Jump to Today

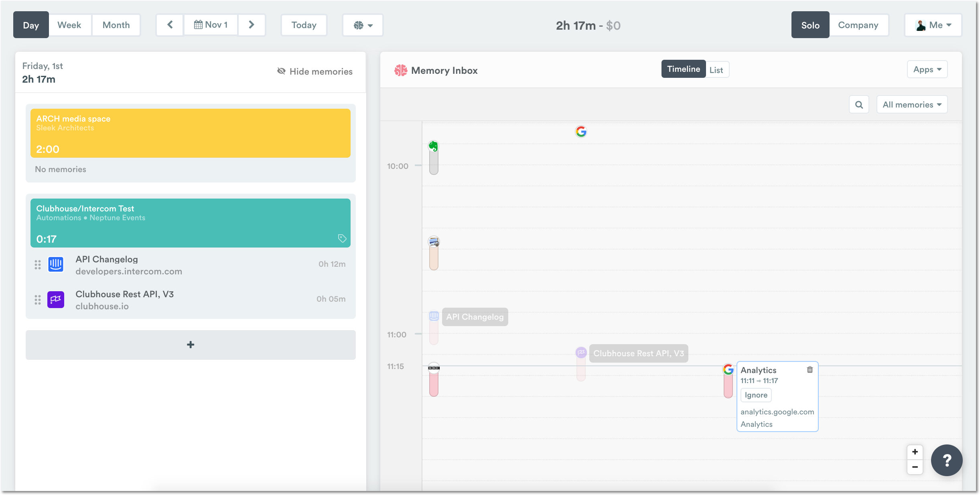coord(304,25)
